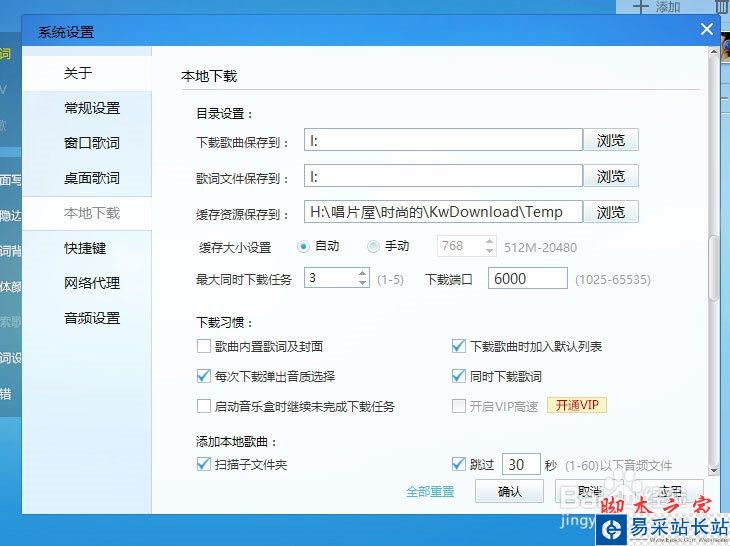The width and height of the screenshot is (730, 546).
Task: Click the settings panel scrollbar thumb
Action: [713, 268]
